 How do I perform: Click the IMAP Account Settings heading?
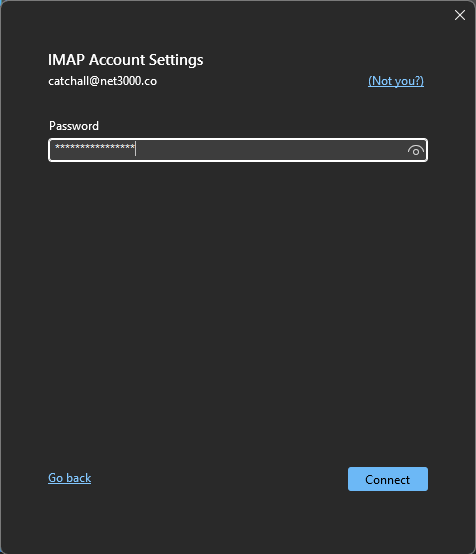tap(126, 60)
